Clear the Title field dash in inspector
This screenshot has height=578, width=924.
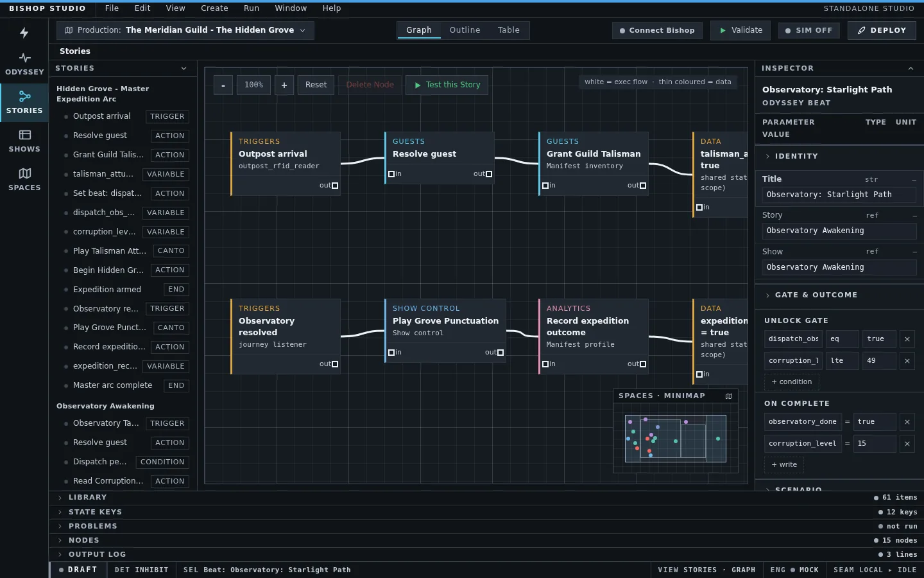(x=914, y=180)
